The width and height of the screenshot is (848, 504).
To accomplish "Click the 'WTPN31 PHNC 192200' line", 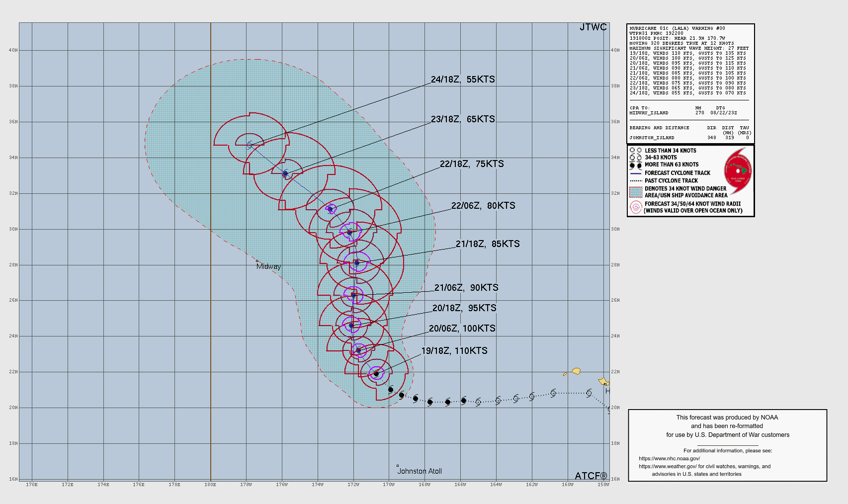I will (657, 33).
